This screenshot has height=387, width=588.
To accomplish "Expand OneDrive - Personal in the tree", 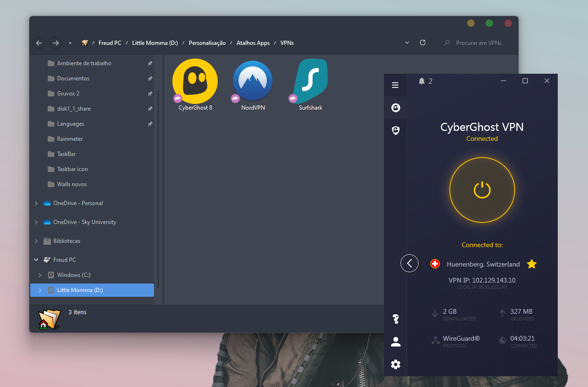I will [36, 203].
